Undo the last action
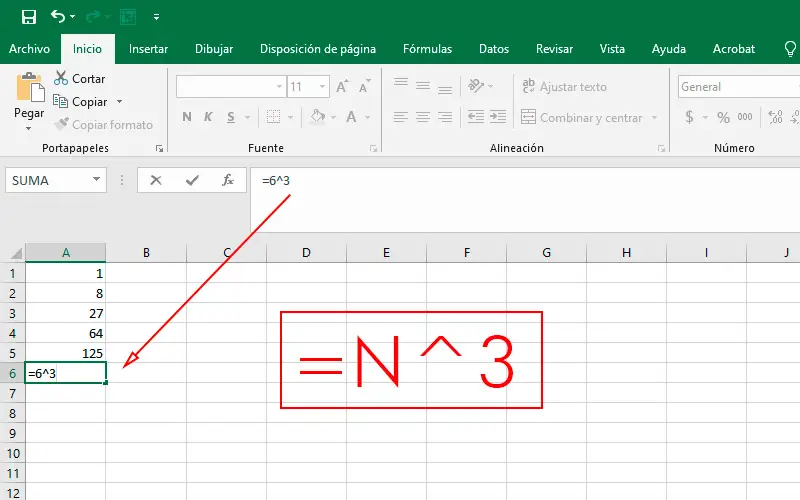Viewport: 800px width, 500px height. [58, 17]
